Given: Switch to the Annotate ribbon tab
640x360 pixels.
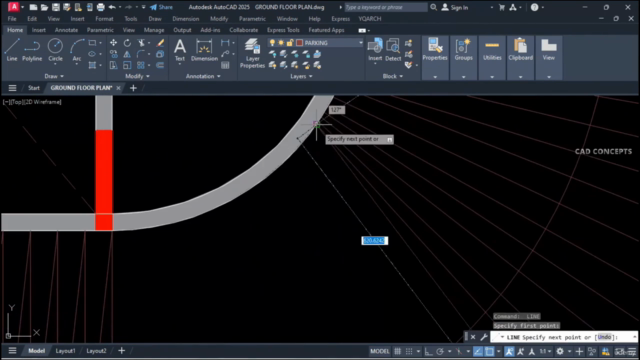Looking at the screenshot, I should [x=66, y=30].
